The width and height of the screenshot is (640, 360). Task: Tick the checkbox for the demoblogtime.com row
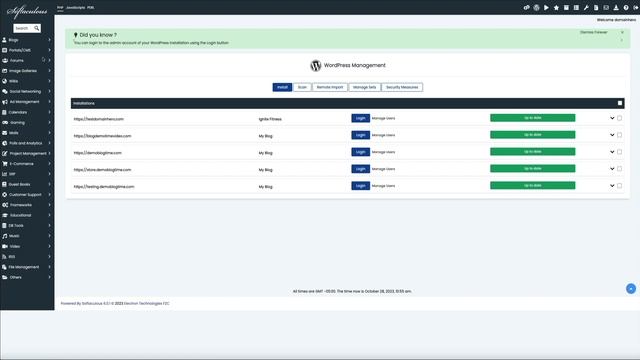pos(619,152)
